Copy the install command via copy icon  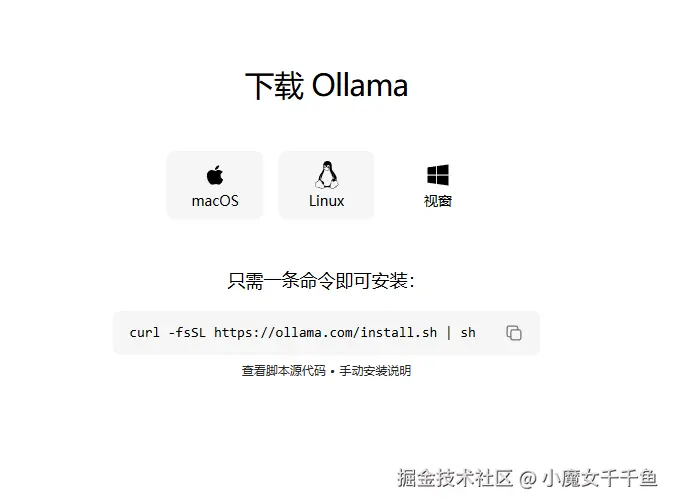(514, 333)
